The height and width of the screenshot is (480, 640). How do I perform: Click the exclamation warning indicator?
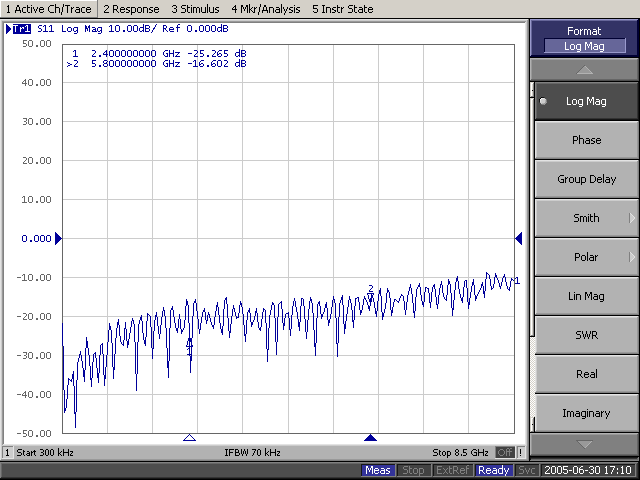click(x=521, y=452)
